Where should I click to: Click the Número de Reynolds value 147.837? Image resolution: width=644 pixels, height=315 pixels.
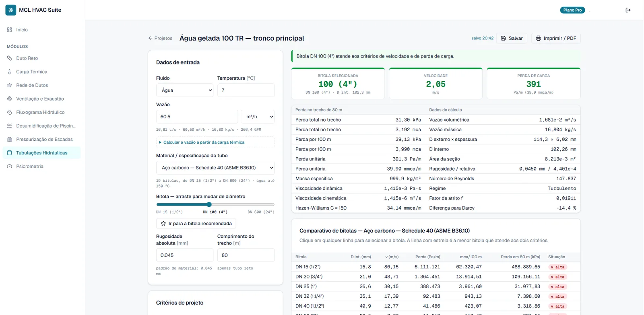pyautogui.click(x=566, y=179)
